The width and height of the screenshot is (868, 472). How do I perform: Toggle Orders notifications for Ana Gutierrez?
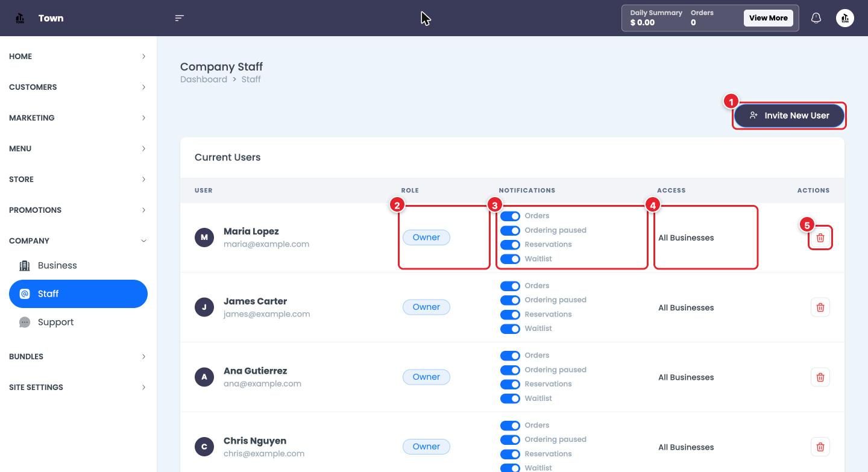point(510,356)
